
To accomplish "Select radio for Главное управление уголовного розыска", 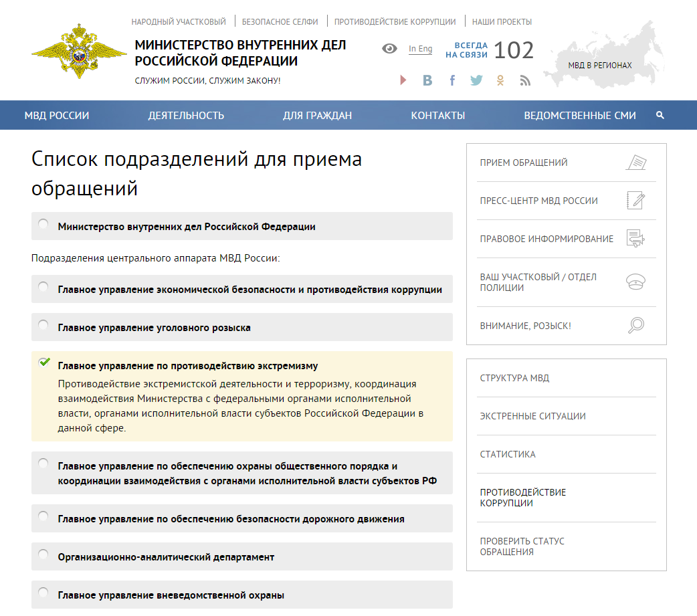I will pyautogui.click(x=43, y=325).
